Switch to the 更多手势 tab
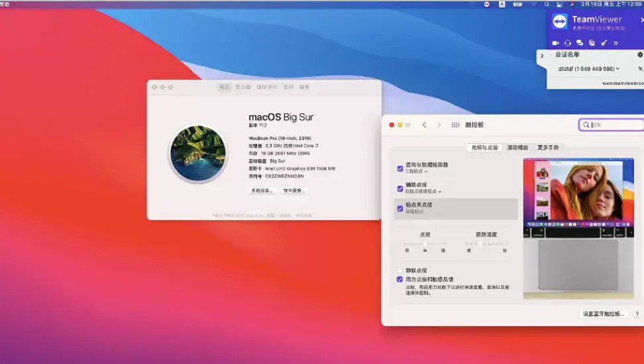 pyautogui.click(x=548, y=147)
